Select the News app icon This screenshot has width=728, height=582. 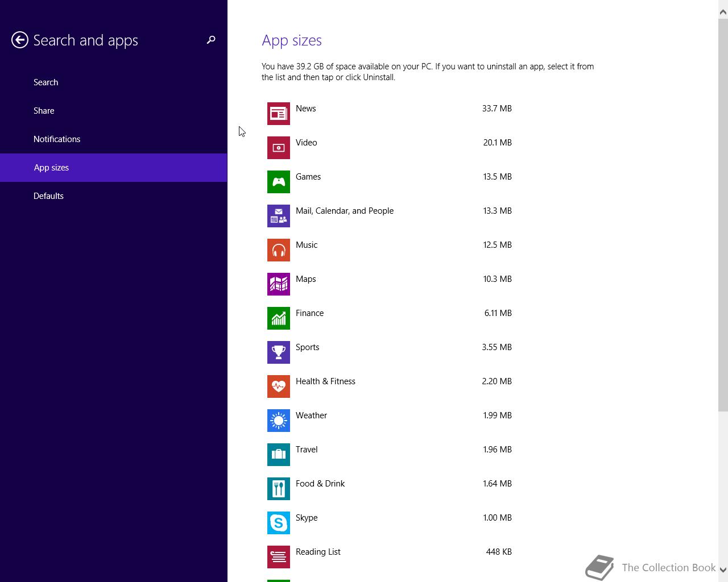(279, 114)
